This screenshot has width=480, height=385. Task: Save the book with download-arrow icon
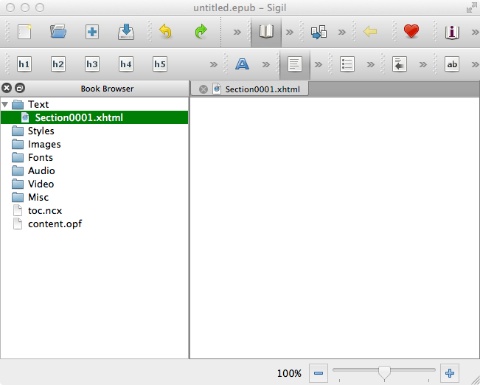(x=126, y=32)
